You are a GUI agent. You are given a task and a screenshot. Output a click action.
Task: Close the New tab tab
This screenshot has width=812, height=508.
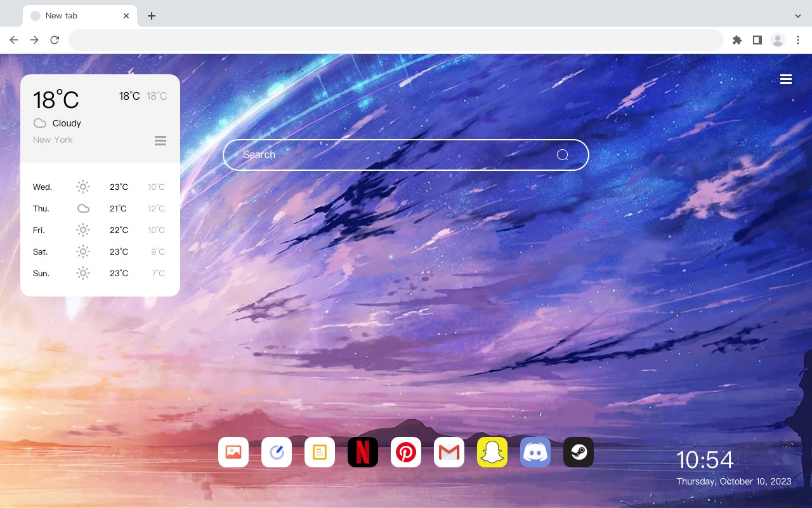tap(127, 16)
